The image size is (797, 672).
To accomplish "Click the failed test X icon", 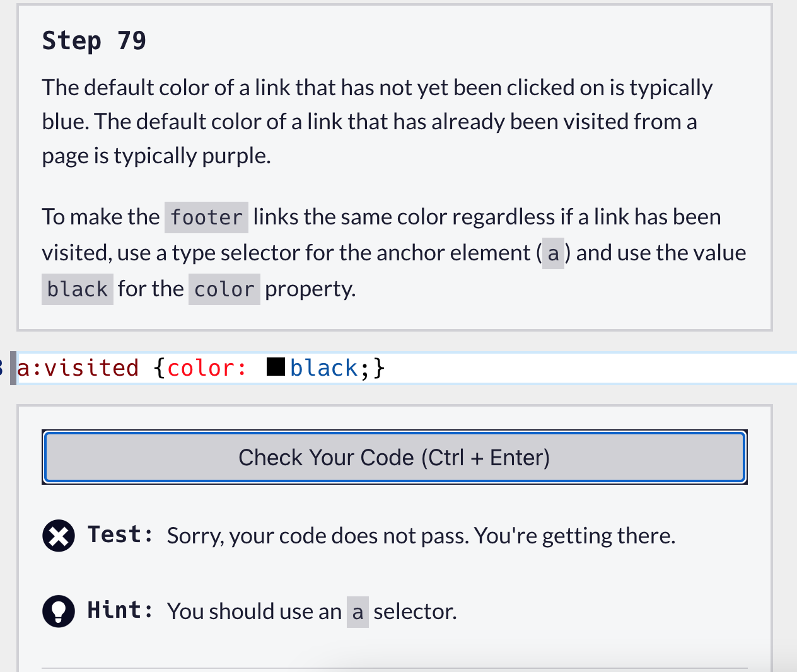I will point(59,536).
